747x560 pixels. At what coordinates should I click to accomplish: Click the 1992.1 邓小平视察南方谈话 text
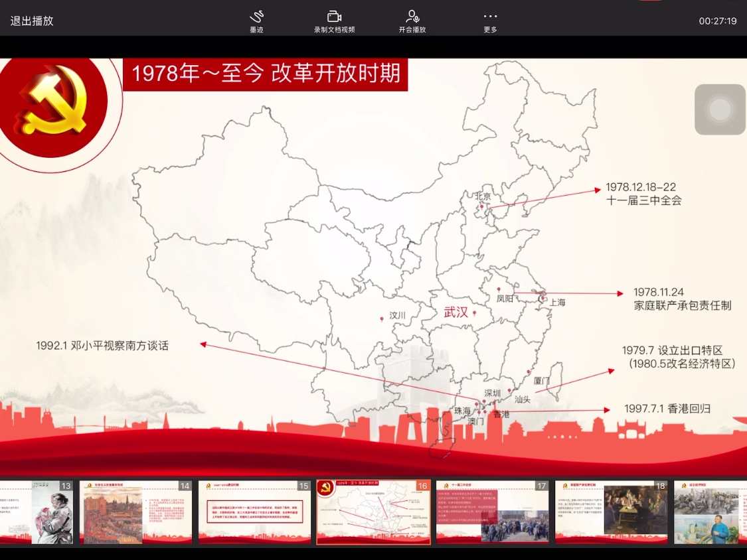[102, 345]
